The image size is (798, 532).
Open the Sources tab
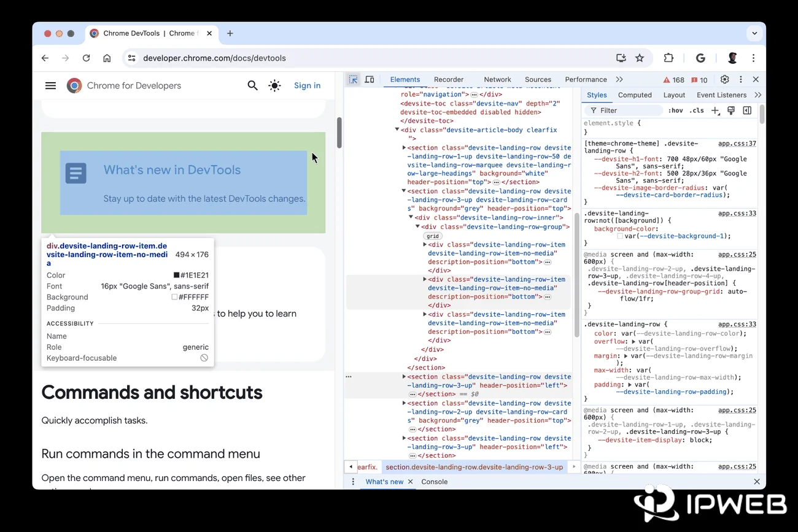538,79
